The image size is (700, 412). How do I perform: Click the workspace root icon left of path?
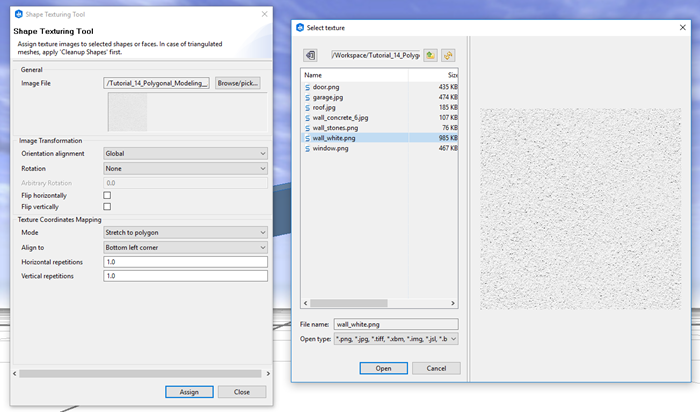pos(311,54)
